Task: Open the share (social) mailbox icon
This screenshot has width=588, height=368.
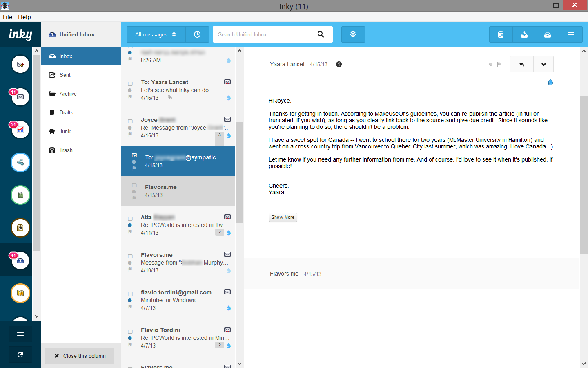Action: pyautogui.click(x=20, y=162)
